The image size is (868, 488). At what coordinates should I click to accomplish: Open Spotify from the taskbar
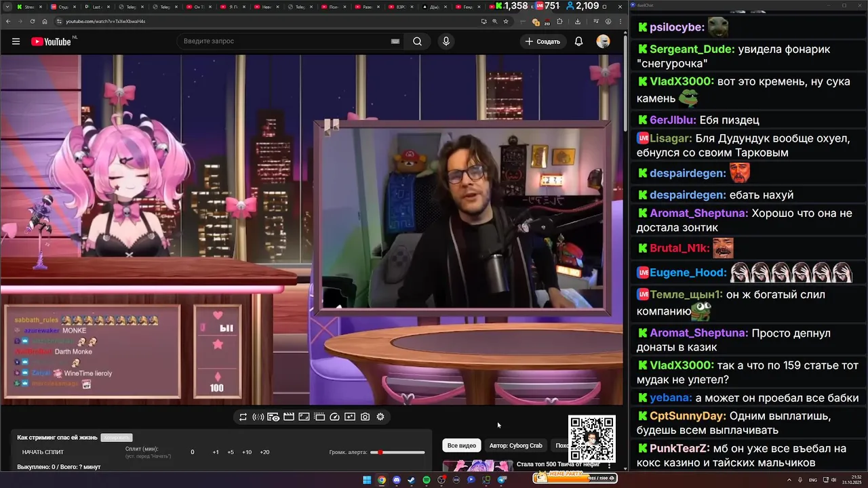click(x=426, y=480)
